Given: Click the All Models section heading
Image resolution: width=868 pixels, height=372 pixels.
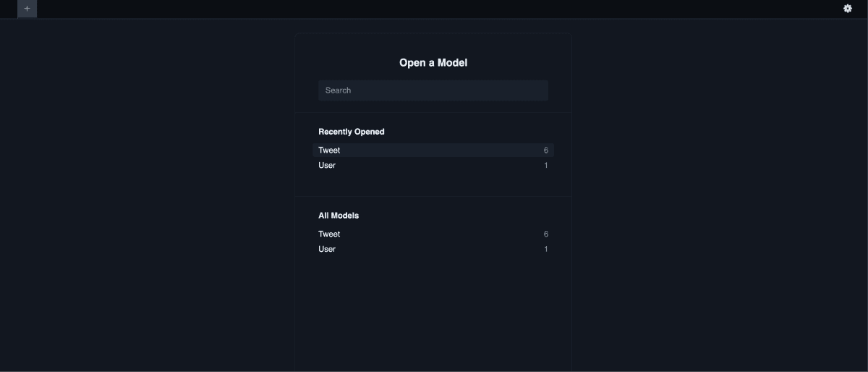Looking at the screenshot, I should tap(339, 216).
